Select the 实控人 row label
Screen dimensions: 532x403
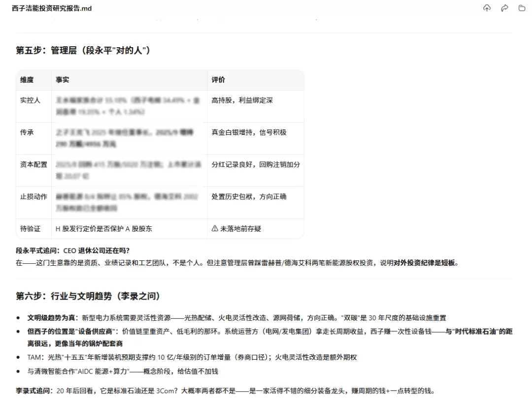(x=30, y=100)
